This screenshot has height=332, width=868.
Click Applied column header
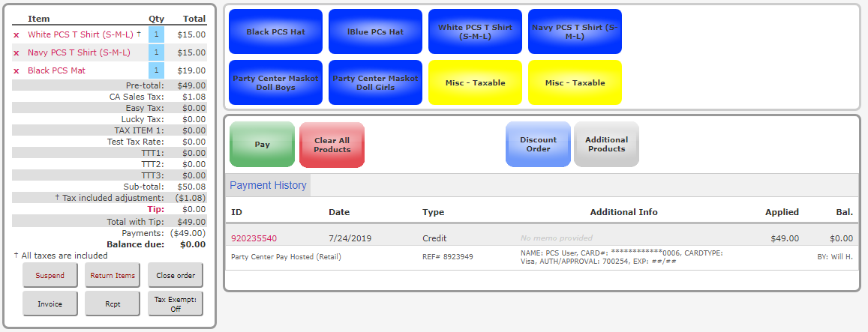pyautogui.click(x=782, y=212)
